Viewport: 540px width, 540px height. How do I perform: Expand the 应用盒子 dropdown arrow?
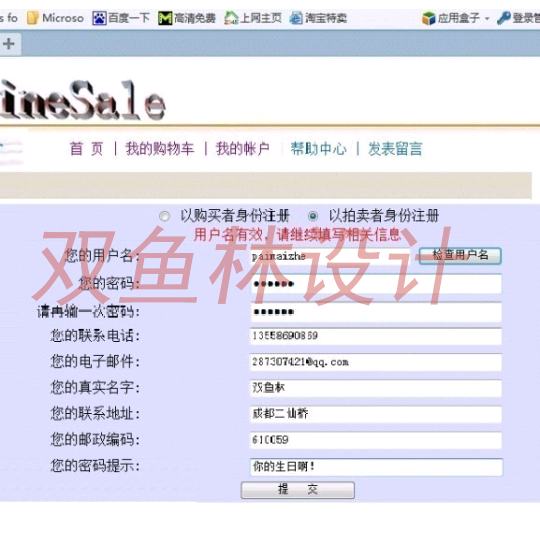[487, 19]
